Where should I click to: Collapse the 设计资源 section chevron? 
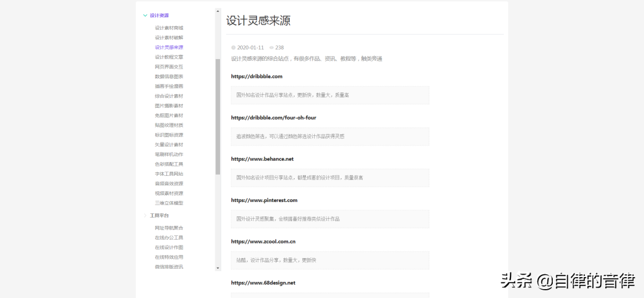pyautogui.click(x=145, y=15)
